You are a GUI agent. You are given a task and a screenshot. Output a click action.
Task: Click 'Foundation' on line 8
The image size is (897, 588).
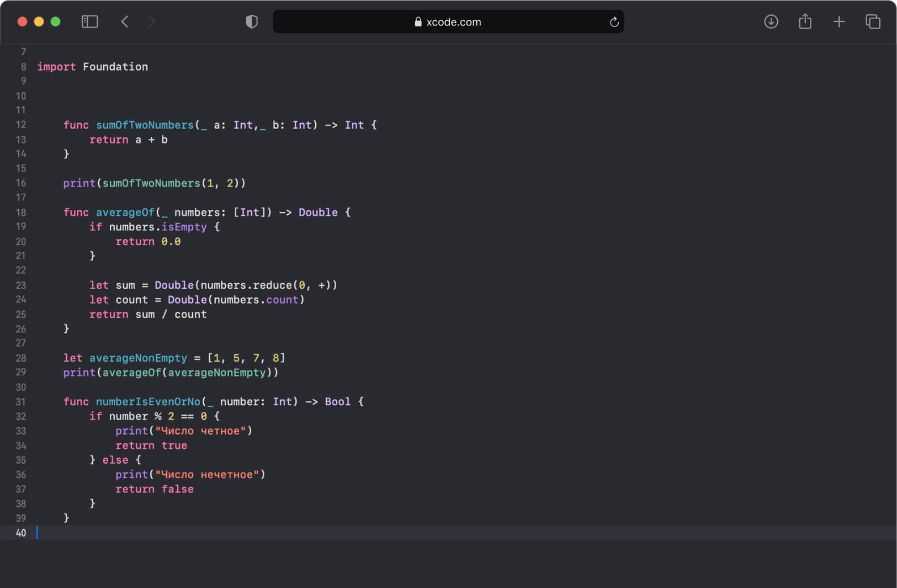tap(115, 67)
